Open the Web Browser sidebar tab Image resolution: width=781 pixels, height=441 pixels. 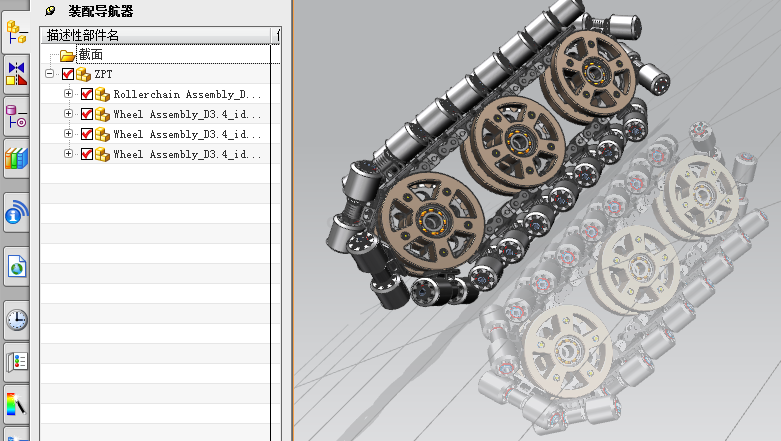point(17,267)
